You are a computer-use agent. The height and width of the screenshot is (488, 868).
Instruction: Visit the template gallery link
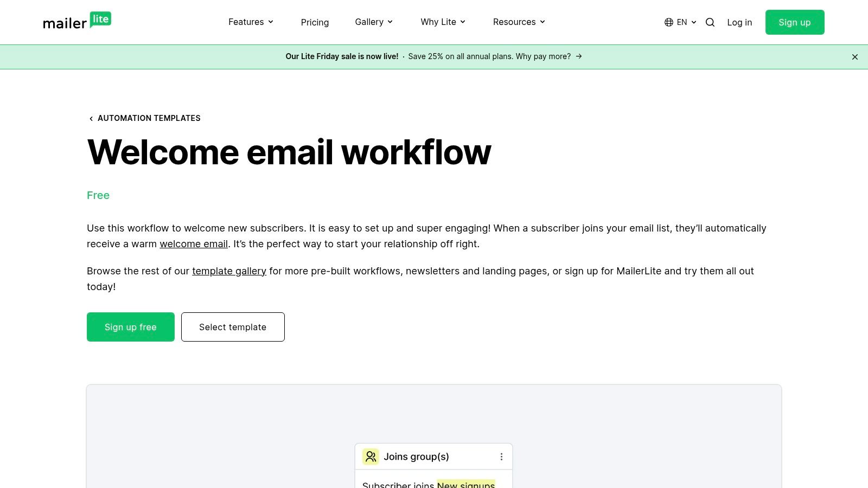(x=229, y=271)
